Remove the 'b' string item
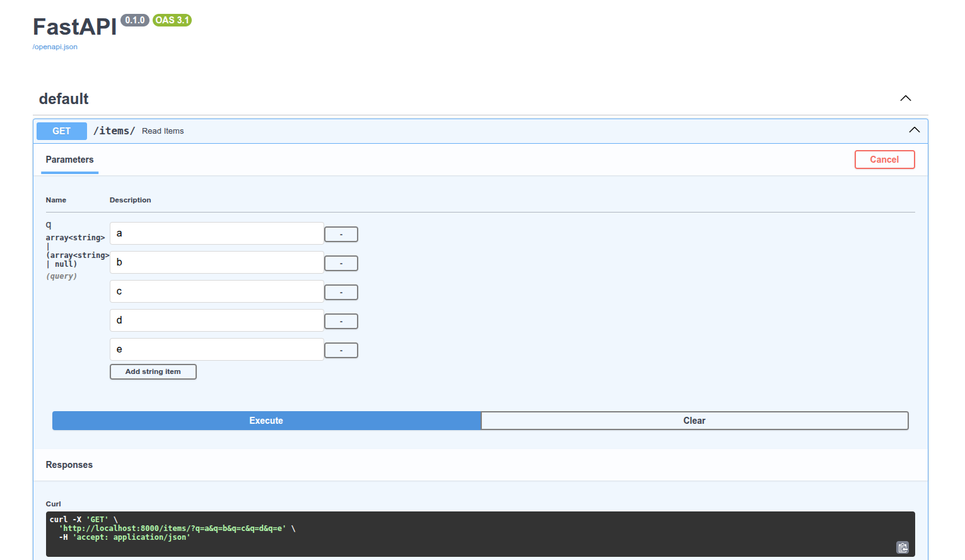The width and height of the screenshot is (965, 560). coord(341,264)
